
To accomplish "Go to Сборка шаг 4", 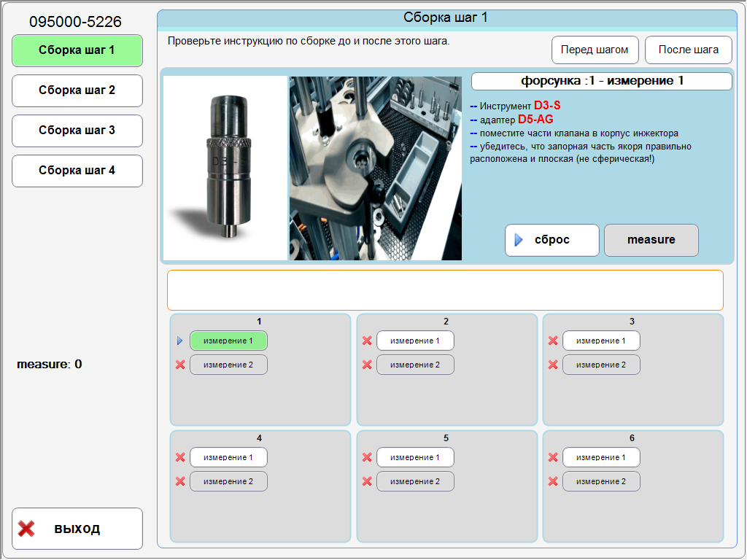I will tap(77, 171).
